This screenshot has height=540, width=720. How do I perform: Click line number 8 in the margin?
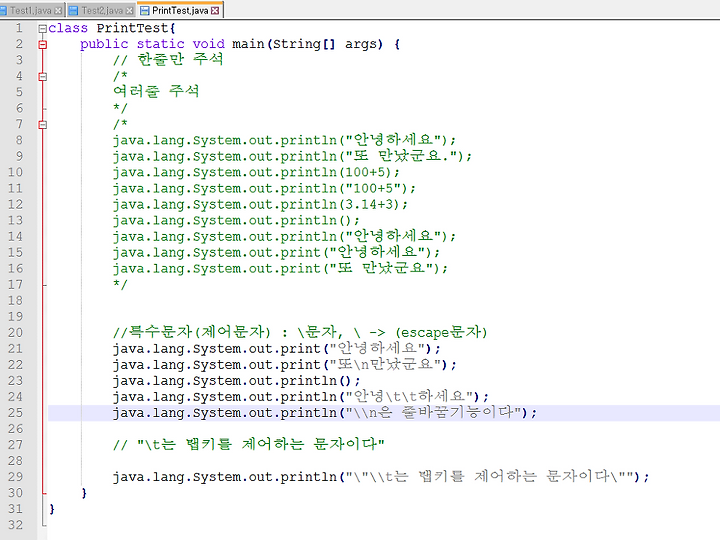click(19, 141)
